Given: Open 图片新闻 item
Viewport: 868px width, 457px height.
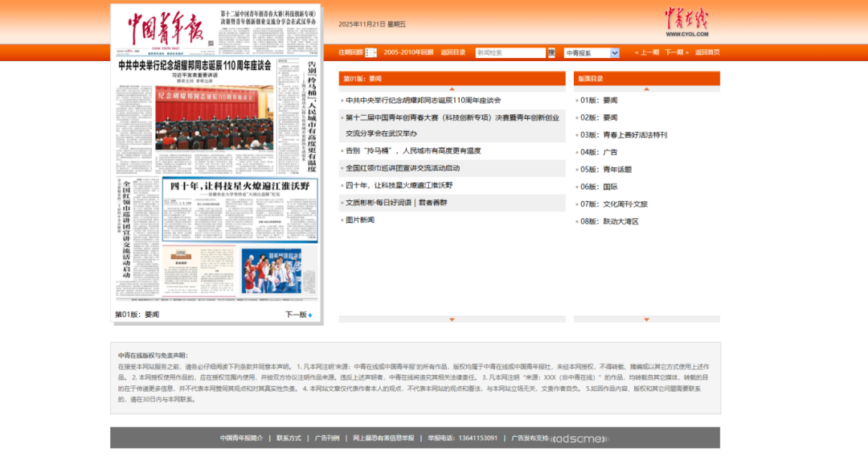Looking at the screenshot, I should coord(360,220).
